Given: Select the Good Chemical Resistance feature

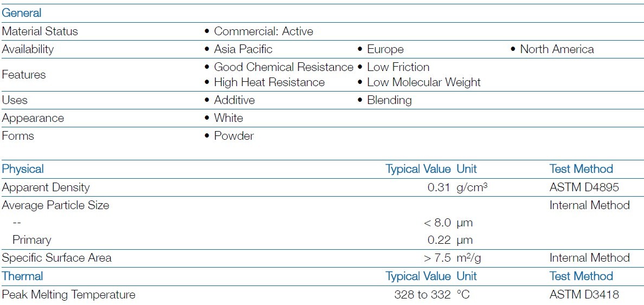Looking at the screenshot, I should [x=284, y=67].
